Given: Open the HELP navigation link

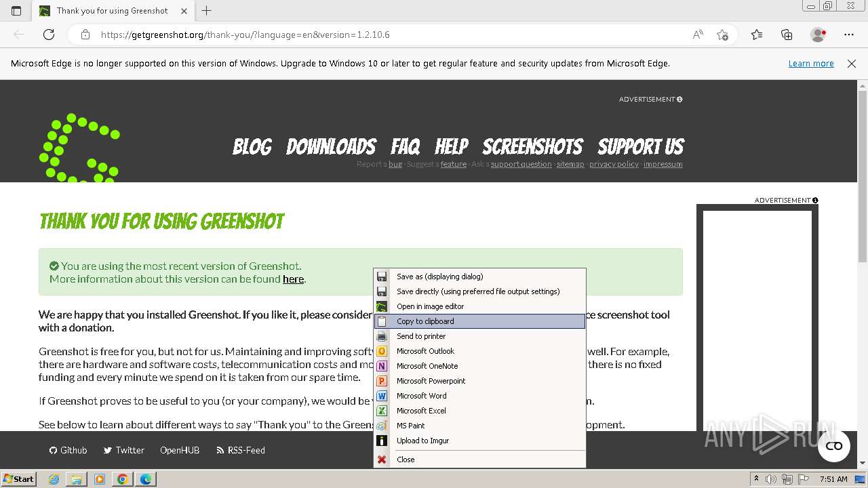Looking at the screenshot, I should point(452,146).
